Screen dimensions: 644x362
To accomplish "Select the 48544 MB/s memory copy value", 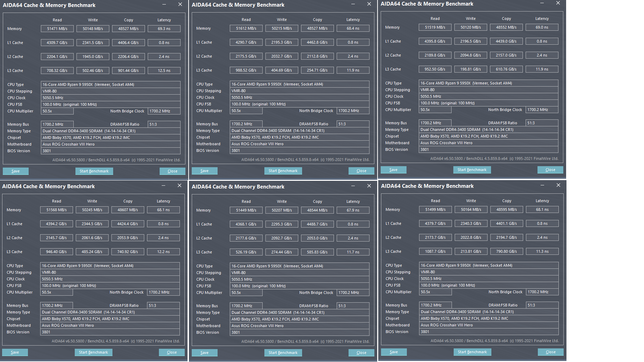I will point(317,210).
